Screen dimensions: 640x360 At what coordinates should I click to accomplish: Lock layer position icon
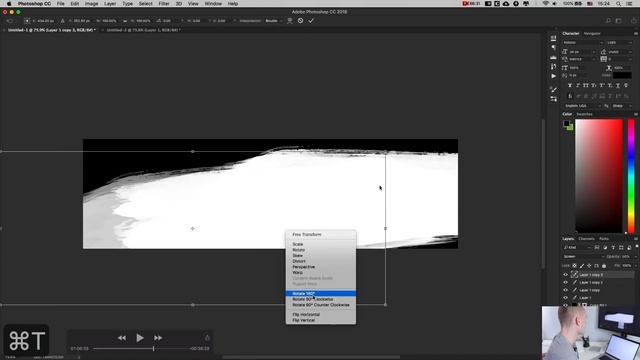pyautogui.click(x=589, y=266)
